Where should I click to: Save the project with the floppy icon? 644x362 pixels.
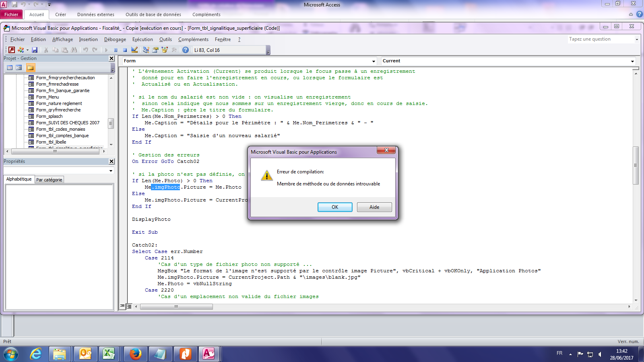[35, 50]
